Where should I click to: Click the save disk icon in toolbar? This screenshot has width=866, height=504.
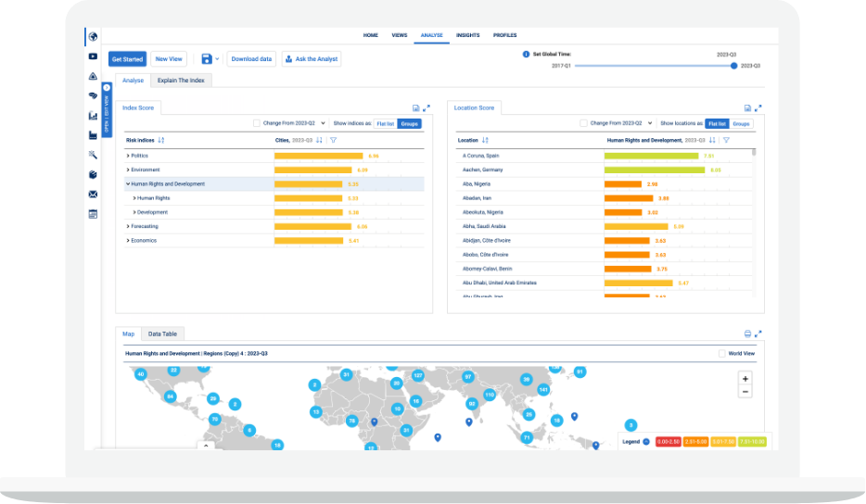(x=207, y=58)
